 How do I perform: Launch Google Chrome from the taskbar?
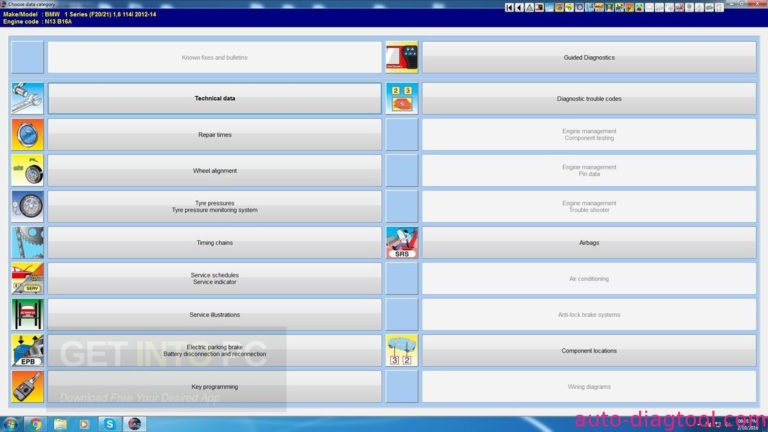[x=36, y=423]
